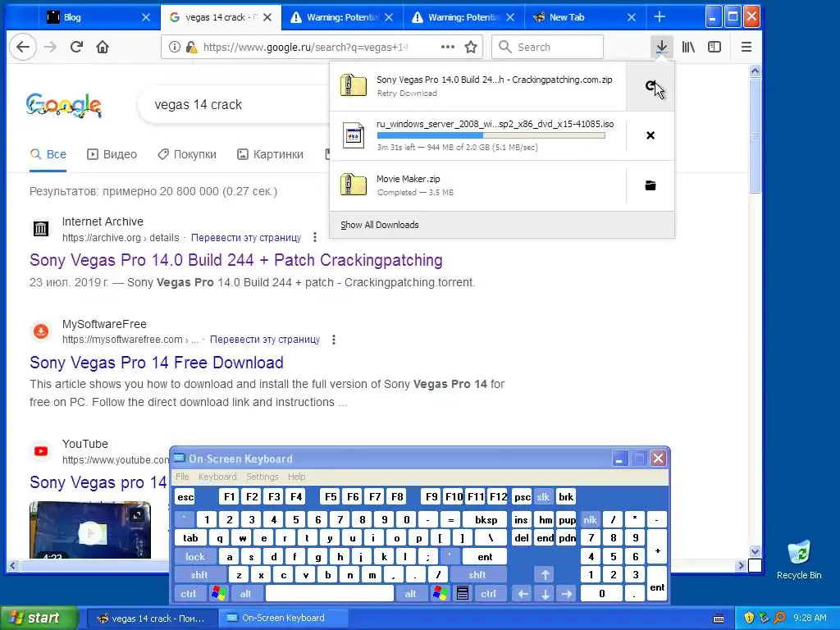840x630 pixels.
Task: Toggle the slk scroll lock key
Action: coord(543,497)
